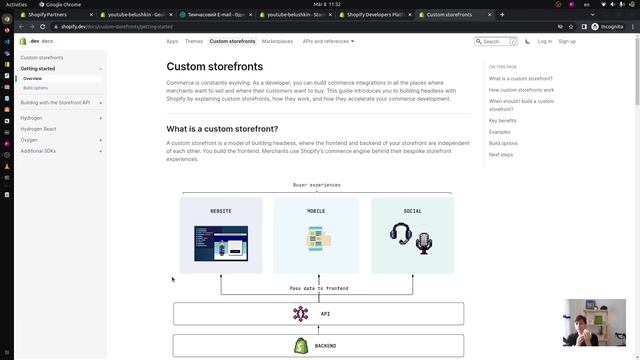Close the Shopify Developers Platform tab
The image size is (640, 360).
(410, 15)
